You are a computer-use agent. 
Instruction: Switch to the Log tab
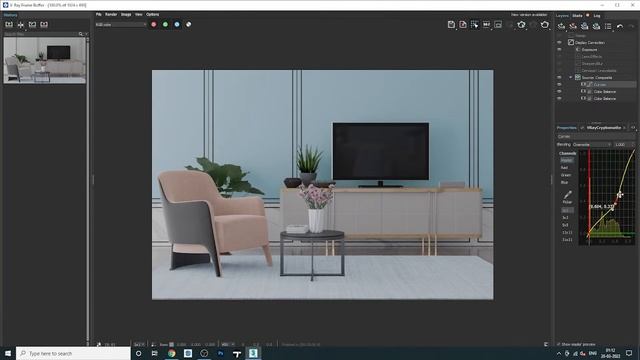pyautogui.click(x=597, y=16)
